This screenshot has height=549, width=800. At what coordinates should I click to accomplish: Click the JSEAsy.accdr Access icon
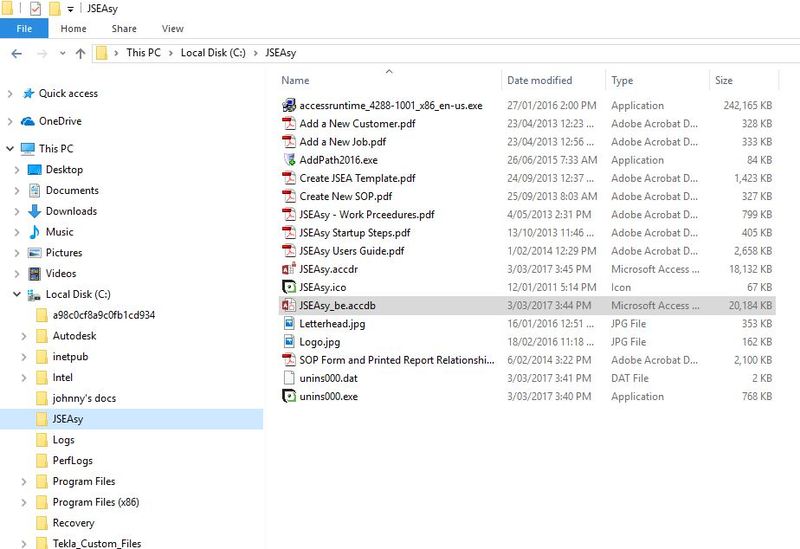click(289, 269)
